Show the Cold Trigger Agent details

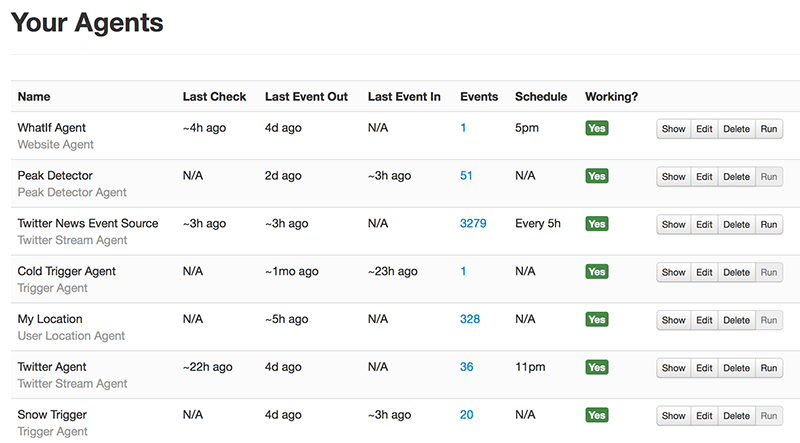point(673,272)
